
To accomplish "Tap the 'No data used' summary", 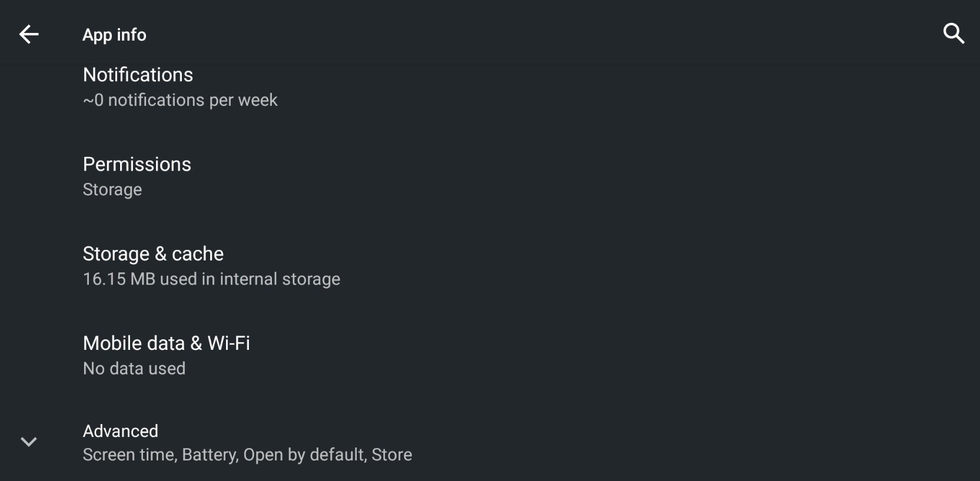I will click(x=134, y=369).
